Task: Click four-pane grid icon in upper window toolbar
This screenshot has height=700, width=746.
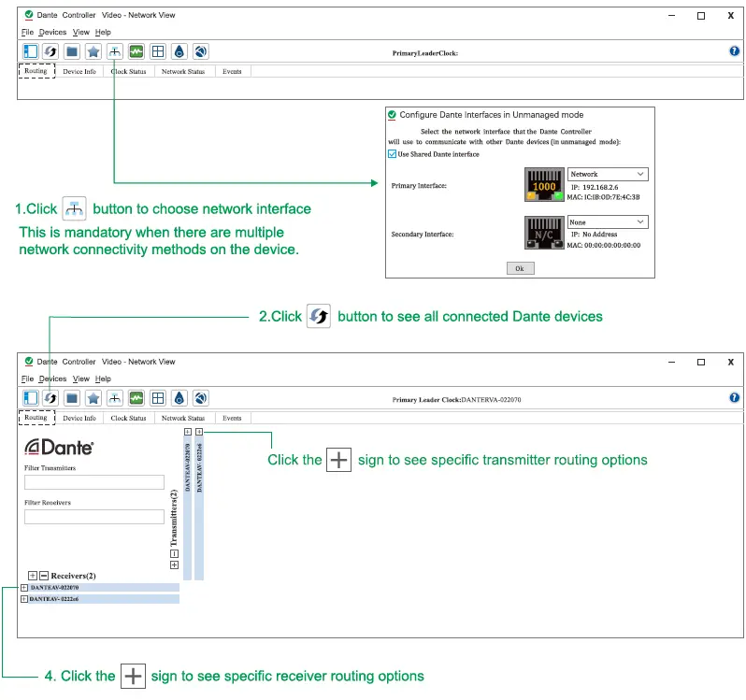Action: tap(157, 51)
